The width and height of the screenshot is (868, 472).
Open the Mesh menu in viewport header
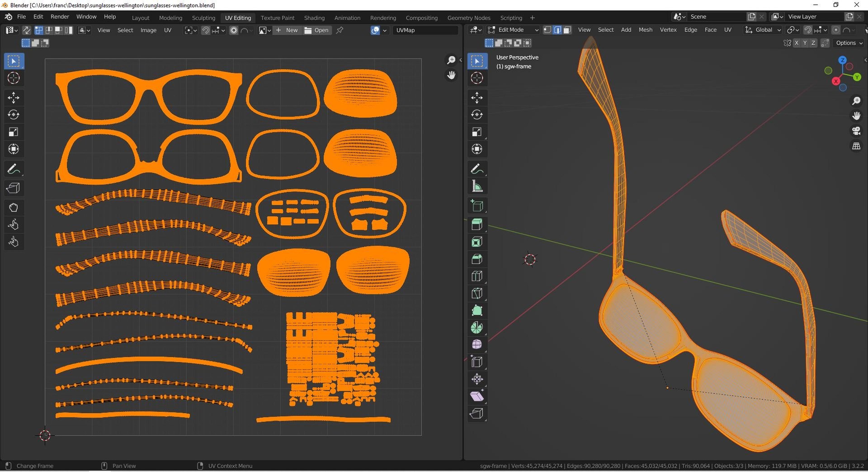pyautogui.click(x=645, y=30)
